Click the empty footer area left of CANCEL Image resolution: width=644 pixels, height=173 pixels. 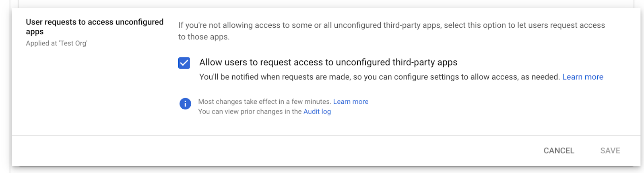point(274,150)
